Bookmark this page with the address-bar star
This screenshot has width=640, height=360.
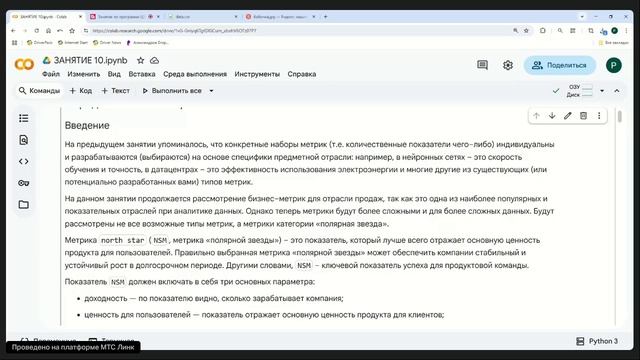[527, 31]
